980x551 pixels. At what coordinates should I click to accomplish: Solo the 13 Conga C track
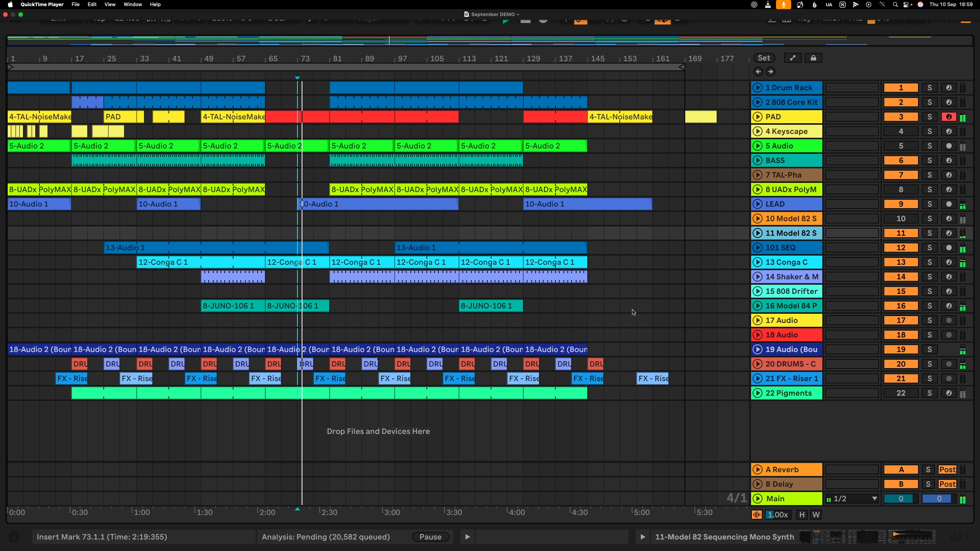(929, 262)
